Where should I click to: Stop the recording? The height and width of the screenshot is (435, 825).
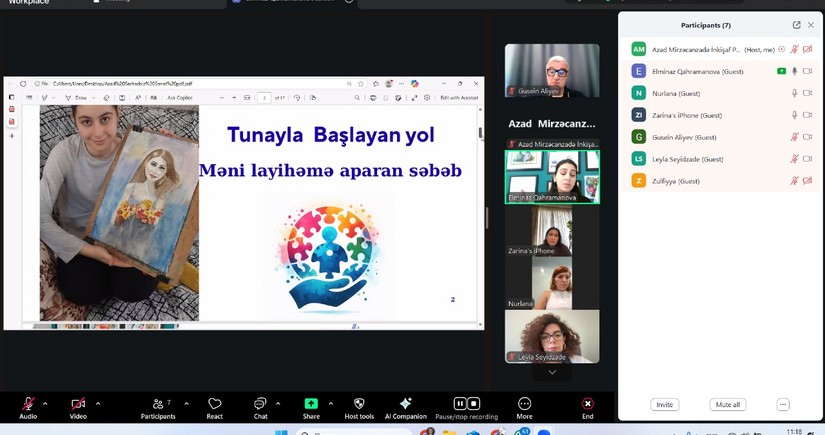coord(474,403)
